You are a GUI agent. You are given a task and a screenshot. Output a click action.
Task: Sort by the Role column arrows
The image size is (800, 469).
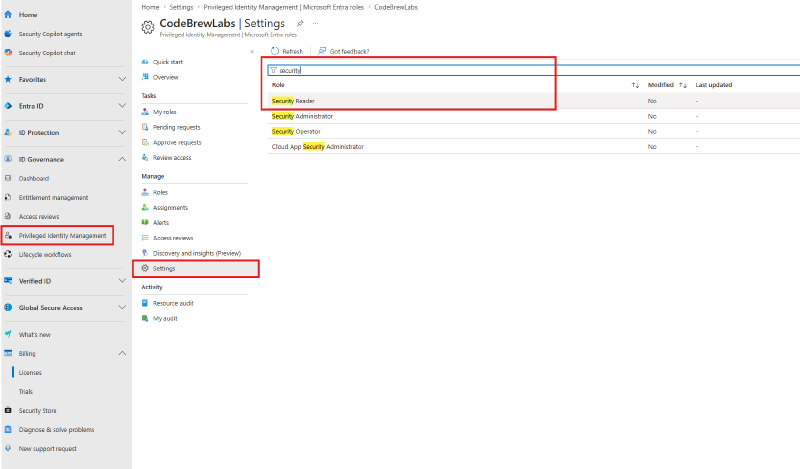pos(635,85)
